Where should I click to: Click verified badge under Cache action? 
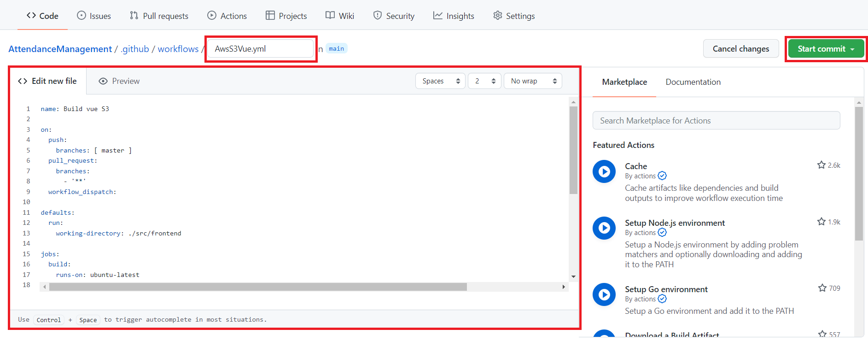click(662, 176)
